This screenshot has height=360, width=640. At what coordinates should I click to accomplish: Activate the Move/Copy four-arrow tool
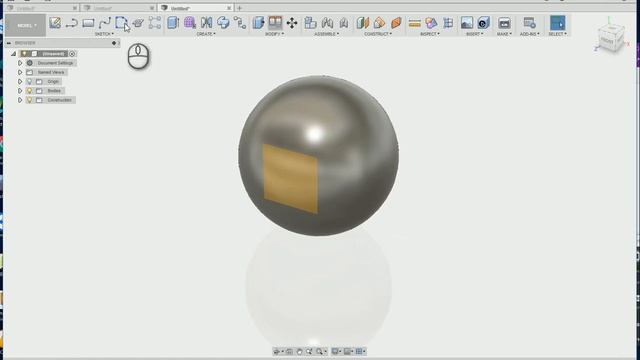[x=292, y=23]
